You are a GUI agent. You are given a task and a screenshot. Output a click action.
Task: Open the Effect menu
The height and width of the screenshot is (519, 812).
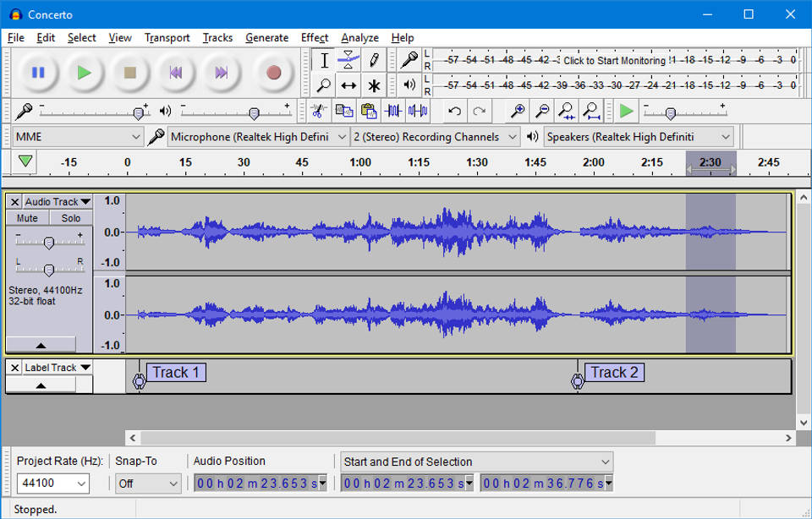[x=314, y=37]
